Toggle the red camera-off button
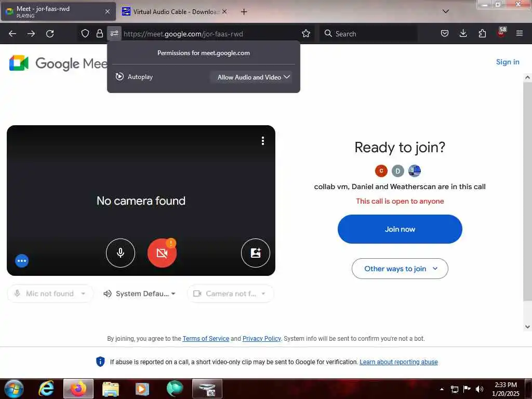The height and width of the screenshot is (399, 532). click(162, 253)
